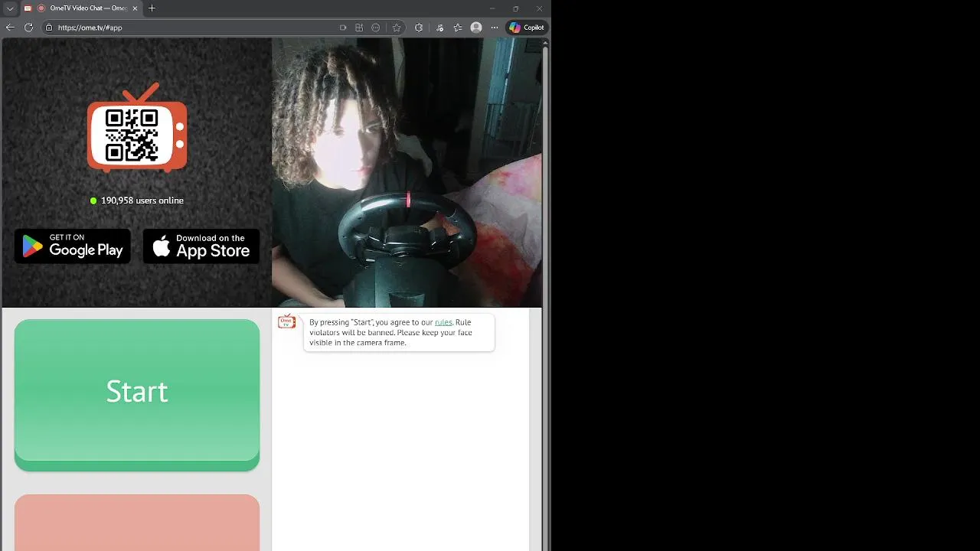Select the OmeTV Video Chat tab

point(81,8)
